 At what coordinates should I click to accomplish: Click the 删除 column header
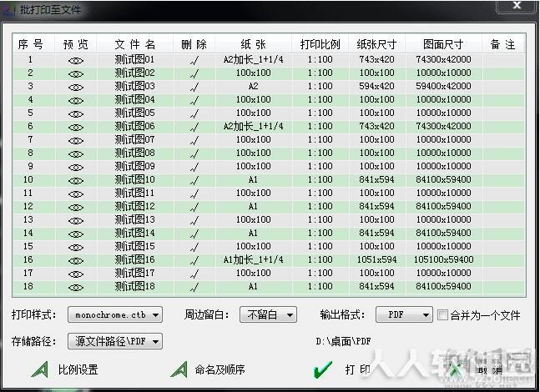coord(194,44)
